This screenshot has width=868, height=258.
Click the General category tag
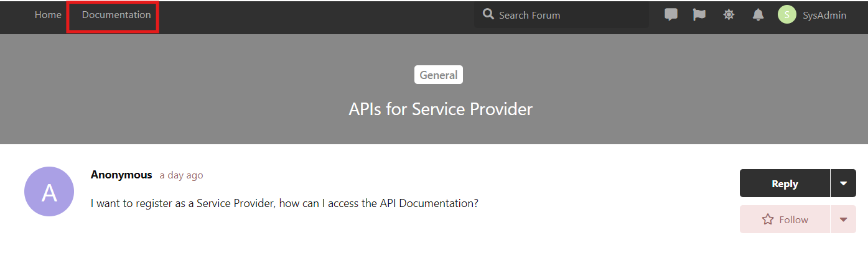[439, 75]
